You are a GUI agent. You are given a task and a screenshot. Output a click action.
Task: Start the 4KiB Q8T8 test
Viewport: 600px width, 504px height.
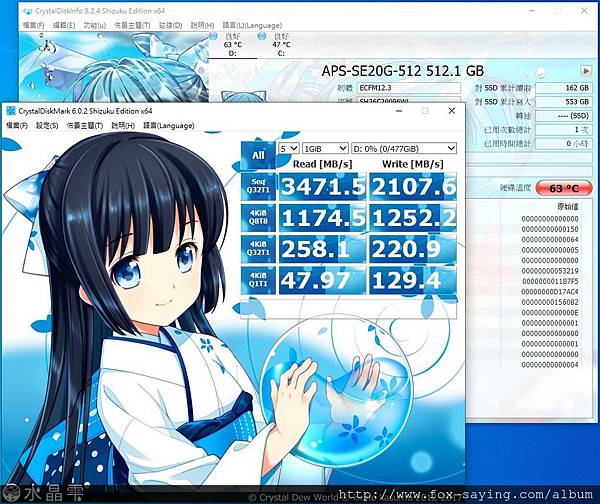258,218
